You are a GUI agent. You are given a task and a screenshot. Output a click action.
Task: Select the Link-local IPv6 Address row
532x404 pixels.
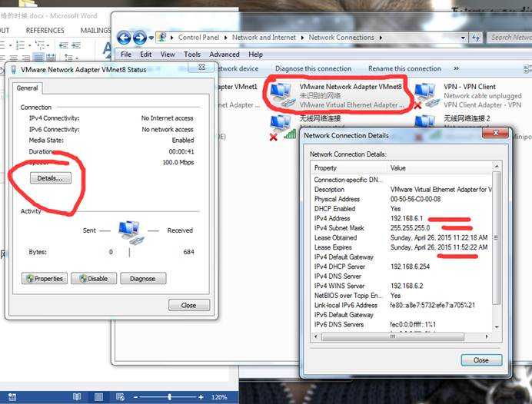(401, 305)
